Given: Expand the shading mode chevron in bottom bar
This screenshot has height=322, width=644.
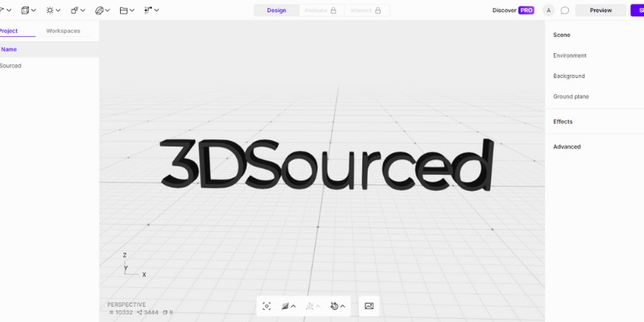Looking at the screenshot, I should 293,306.
